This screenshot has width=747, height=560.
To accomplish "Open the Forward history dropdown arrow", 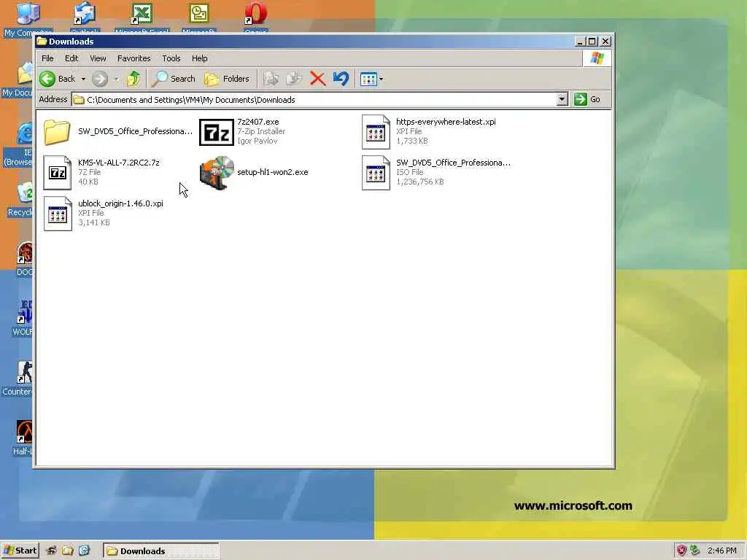I will click(116, 79).
